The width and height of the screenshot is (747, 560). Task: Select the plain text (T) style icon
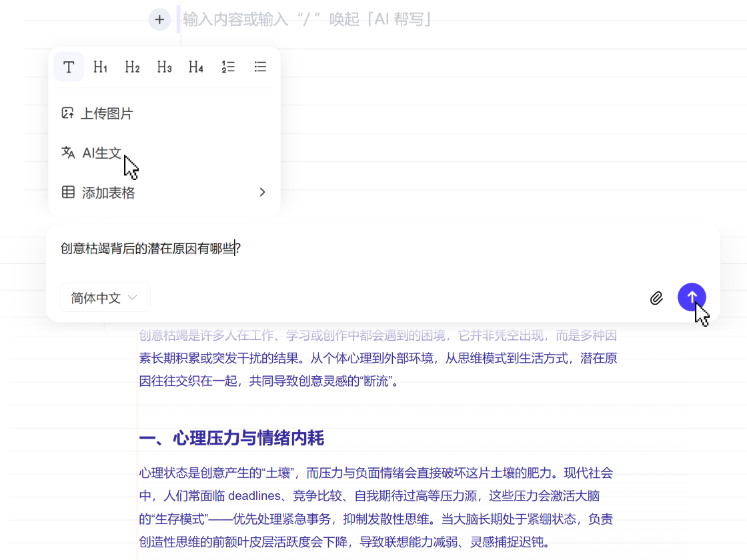pos(69,67)
